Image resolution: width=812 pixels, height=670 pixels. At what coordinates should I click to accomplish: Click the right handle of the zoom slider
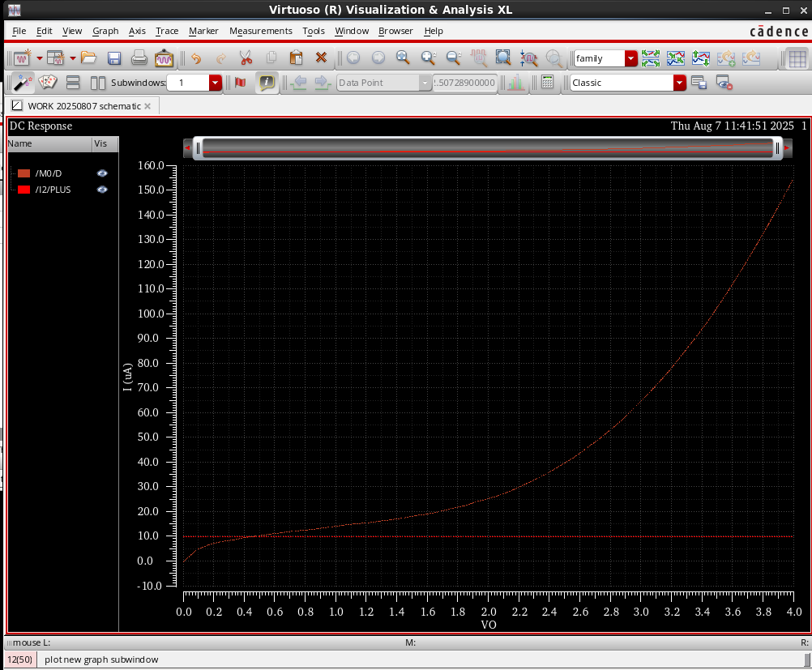[x=777, y=148]
